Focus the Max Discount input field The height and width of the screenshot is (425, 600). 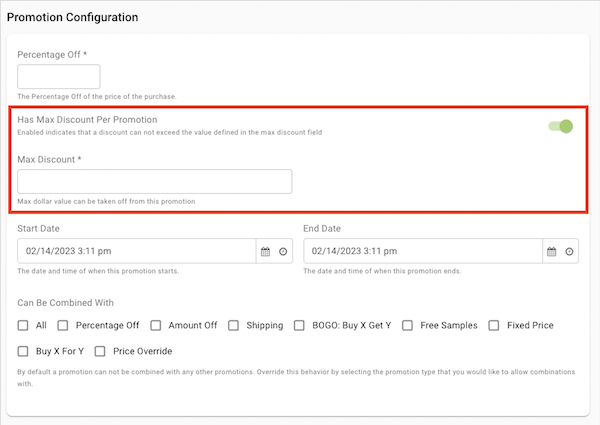(155, 181)
